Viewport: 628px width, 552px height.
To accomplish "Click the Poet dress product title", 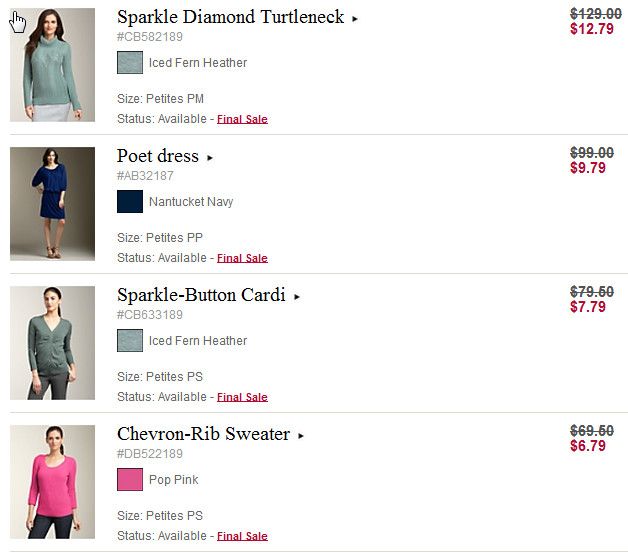I will pyautogui.click(x=158, y=156).
